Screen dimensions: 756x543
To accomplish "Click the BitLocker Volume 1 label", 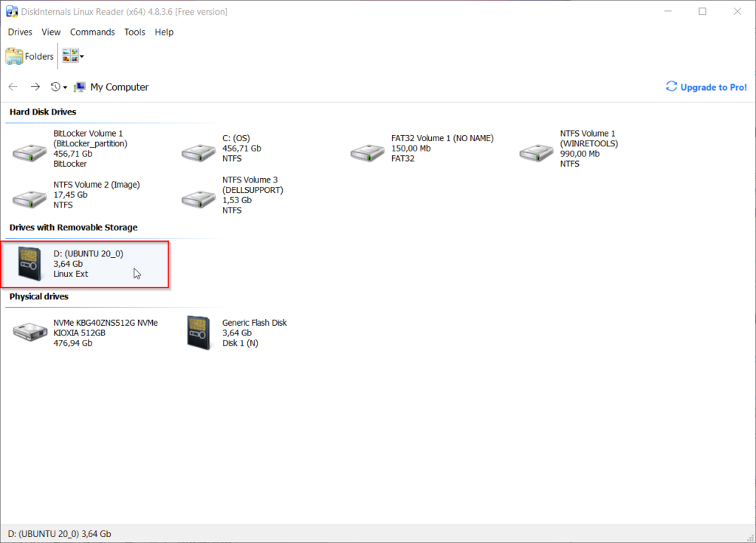I will coord(88,133).
